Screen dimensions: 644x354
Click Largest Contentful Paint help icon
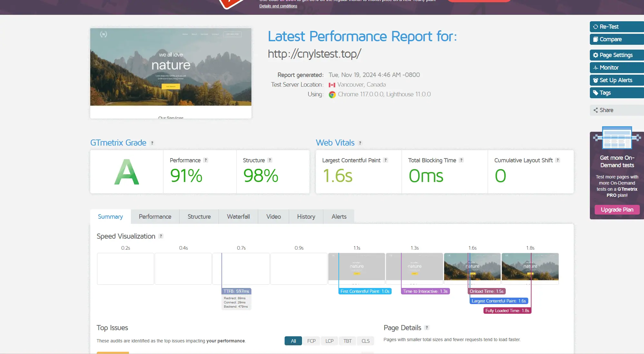pos(385,160)
